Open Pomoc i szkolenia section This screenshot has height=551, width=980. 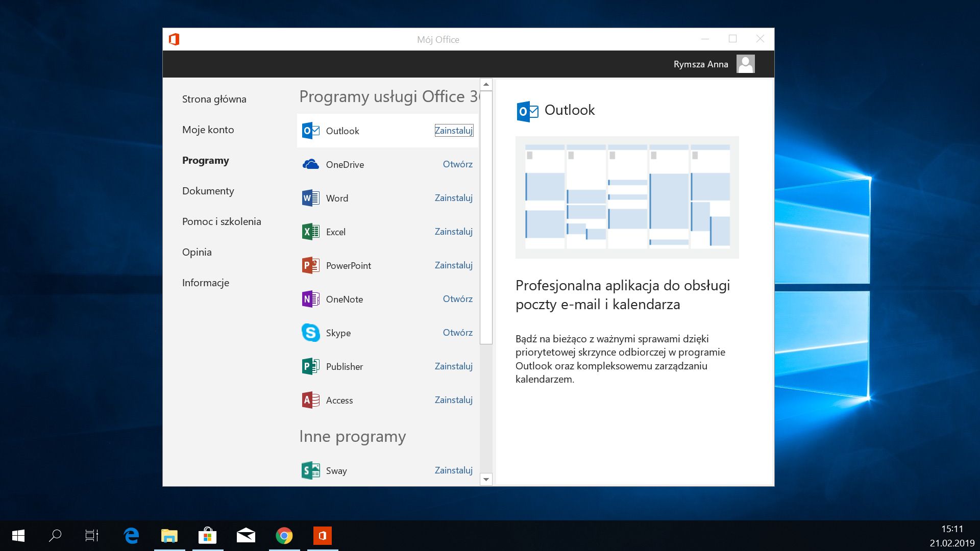pyautogui.click(x=221, y=221)
